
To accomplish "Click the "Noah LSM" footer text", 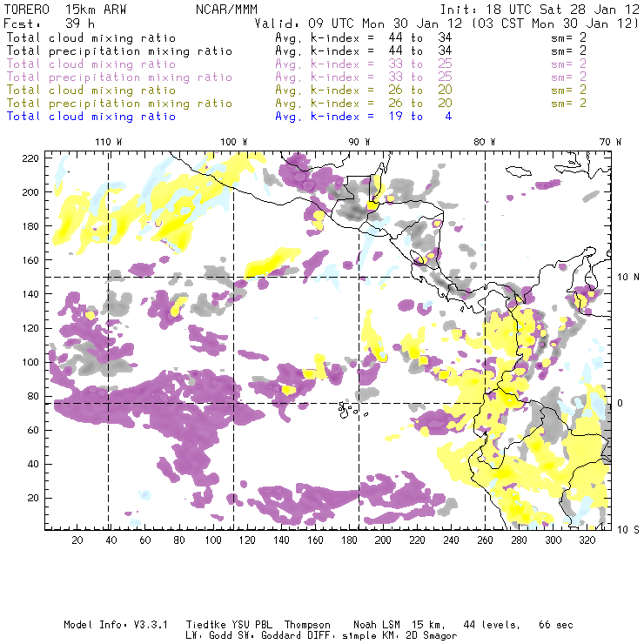I will tap(377, 625).
